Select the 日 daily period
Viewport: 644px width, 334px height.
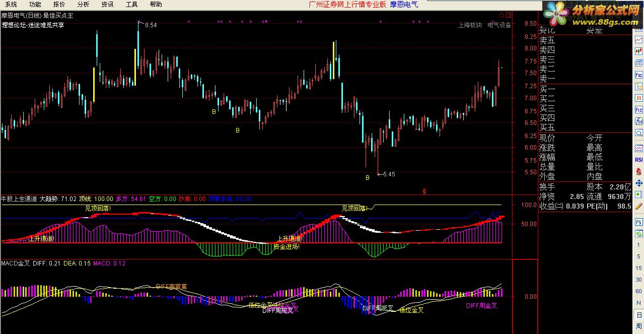click(x=638, y=315)
